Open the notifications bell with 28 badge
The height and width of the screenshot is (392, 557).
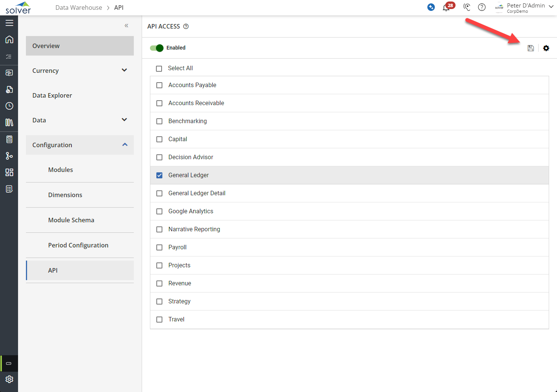[446, 7]
